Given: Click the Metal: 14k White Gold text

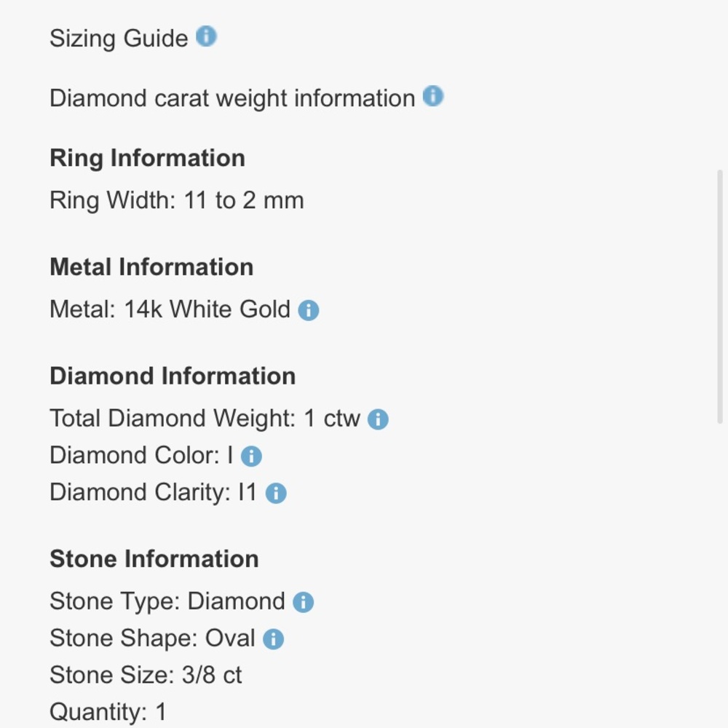Looking at the screenshot, I should click(x=168, y=309).
